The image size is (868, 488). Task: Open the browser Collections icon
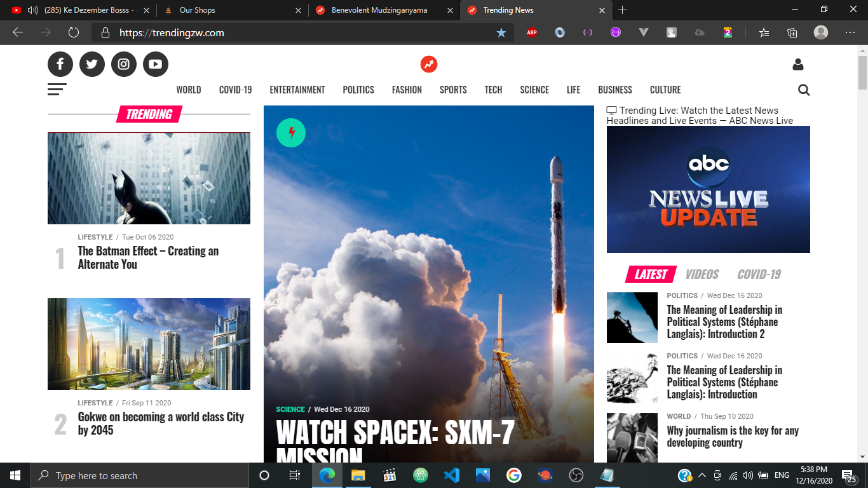coord(792,32)
